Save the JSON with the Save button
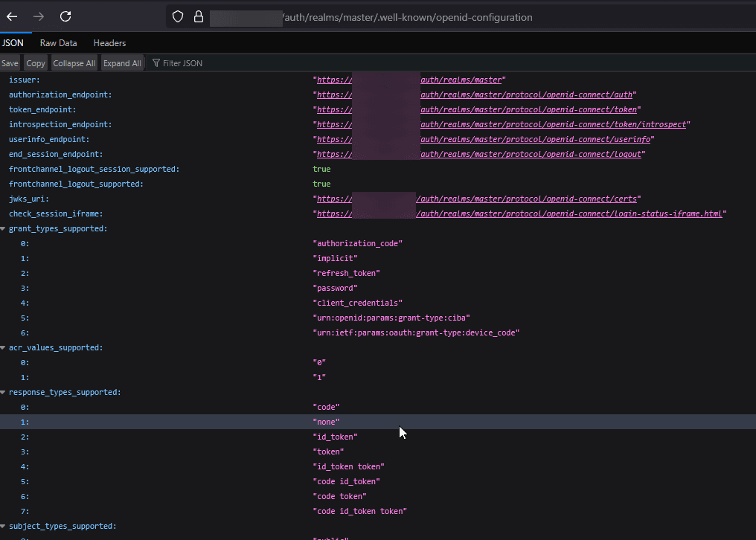Screen dimensions: 756x540 [10, 63]
